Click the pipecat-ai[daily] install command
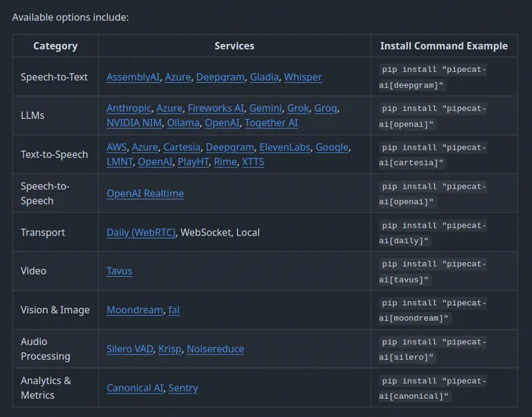532x417 pixels. [433, 233]
